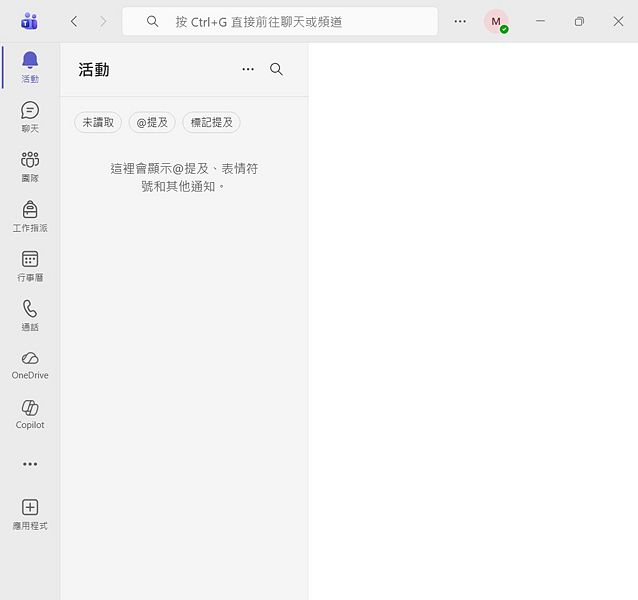Open the 聊天 (Chat) sidebar icon
This screenshot has height=600, width=638.
pyautogui.click(x=30, y=116)
